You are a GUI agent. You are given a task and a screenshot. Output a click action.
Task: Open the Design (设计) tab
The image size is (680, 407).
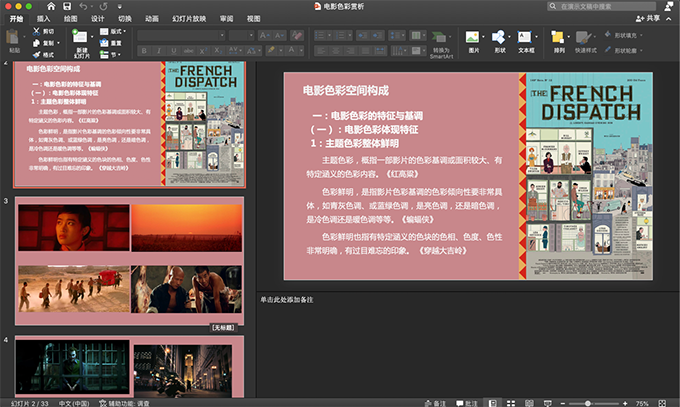tap(98, 19)
